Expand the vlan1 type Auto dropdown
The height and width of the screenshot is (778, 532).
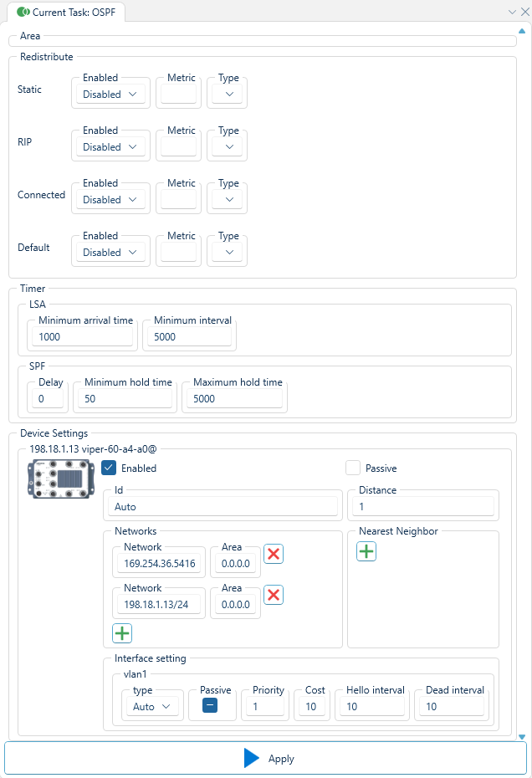(x=151, y=707)
